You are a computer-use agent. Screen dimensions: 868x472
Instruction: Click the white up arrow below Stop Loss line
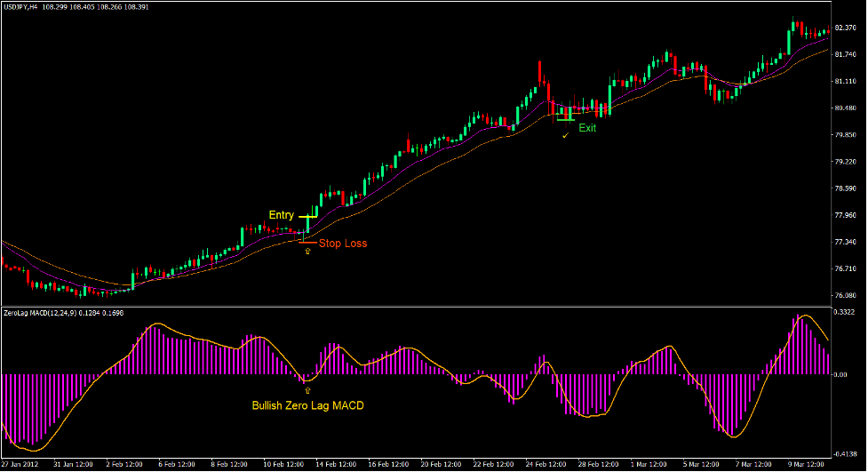(x=307, y=252)
